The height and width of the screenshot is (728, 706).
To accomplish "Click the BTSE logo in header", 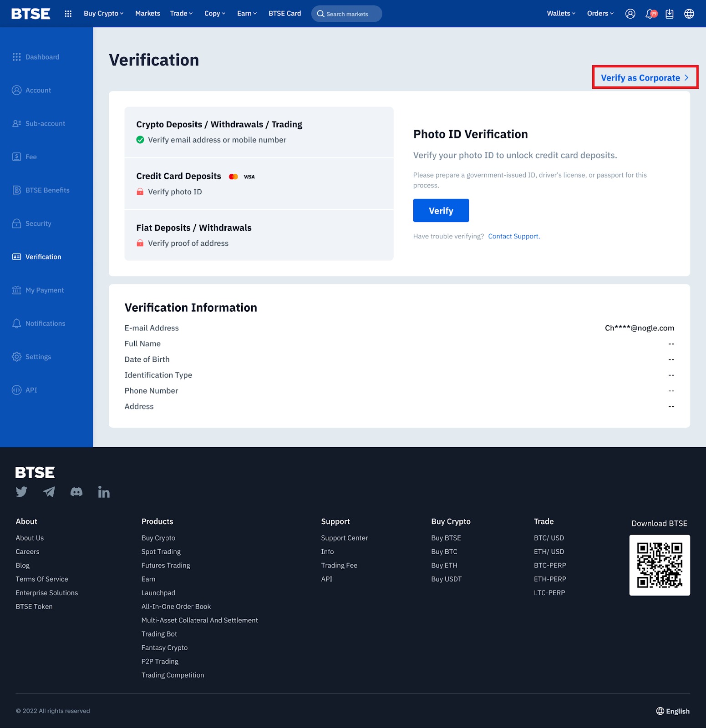I will 31,14.
